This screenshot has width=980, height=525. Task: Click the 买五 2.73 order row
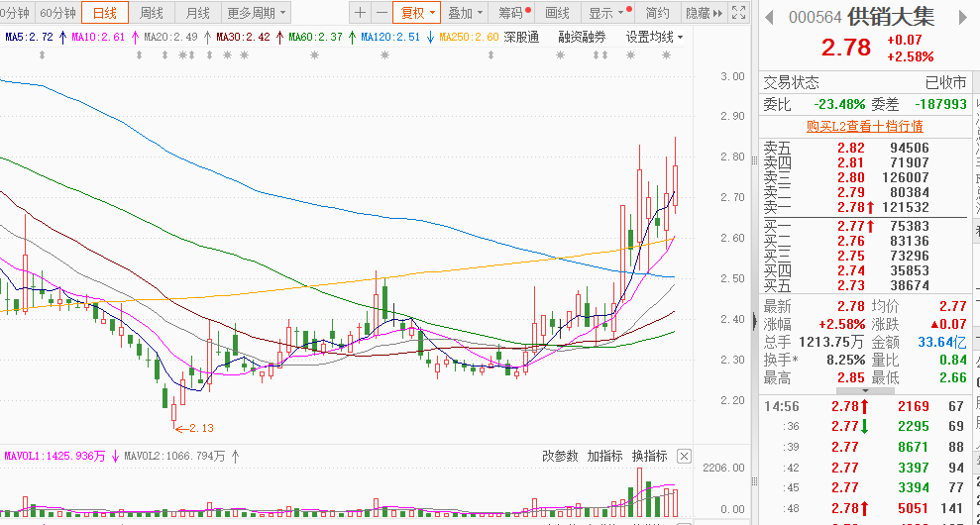pyautogui.click(x=864, y=286)
